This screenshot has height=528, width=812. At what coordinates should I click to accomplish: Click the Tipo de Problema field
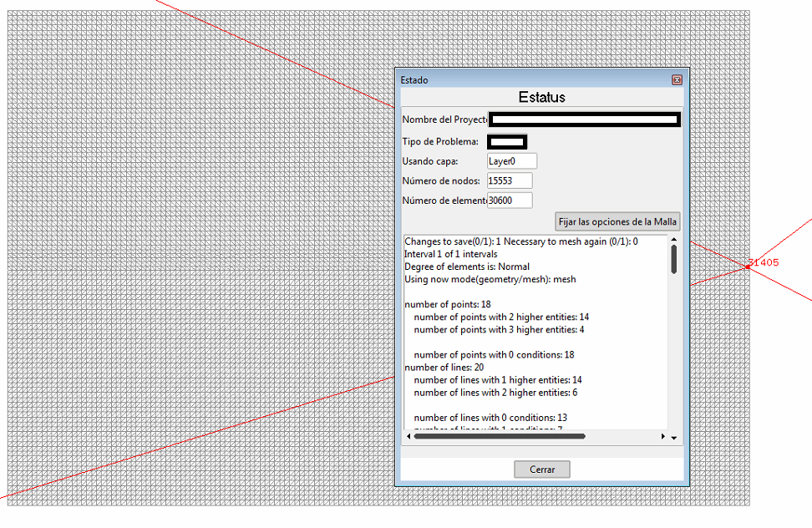507,142
